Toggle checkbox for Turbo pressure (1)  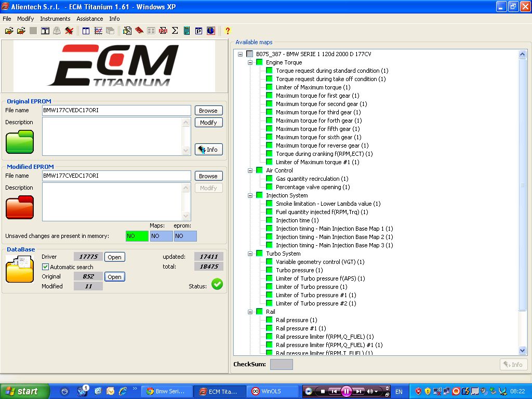tap(270, 270)
